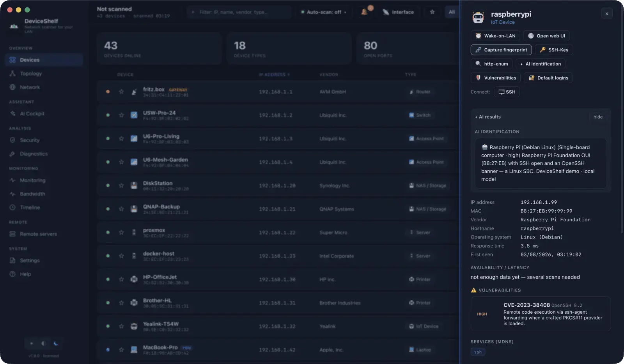Screen dimensions: 624x364
Task: Toggle Auto-scan off dropdown
Action: coord(324,12)
